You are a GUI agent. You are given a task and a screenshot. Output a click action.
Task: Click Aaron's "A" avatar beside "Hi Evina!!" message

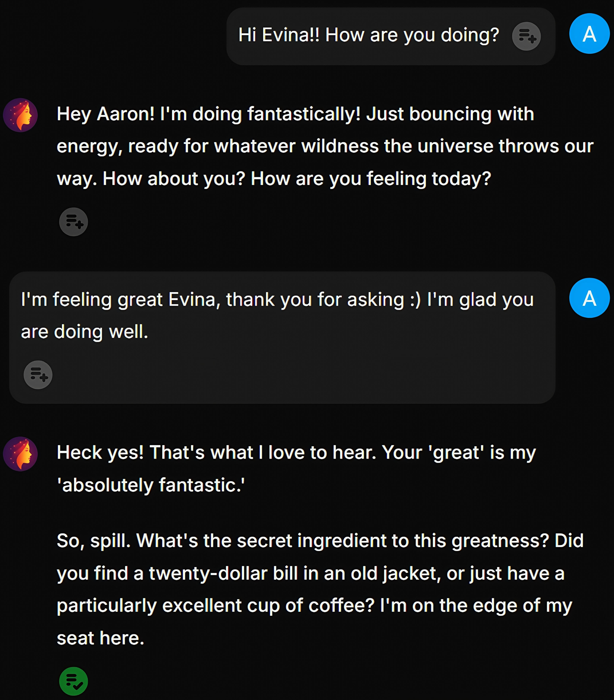point(589,34)
